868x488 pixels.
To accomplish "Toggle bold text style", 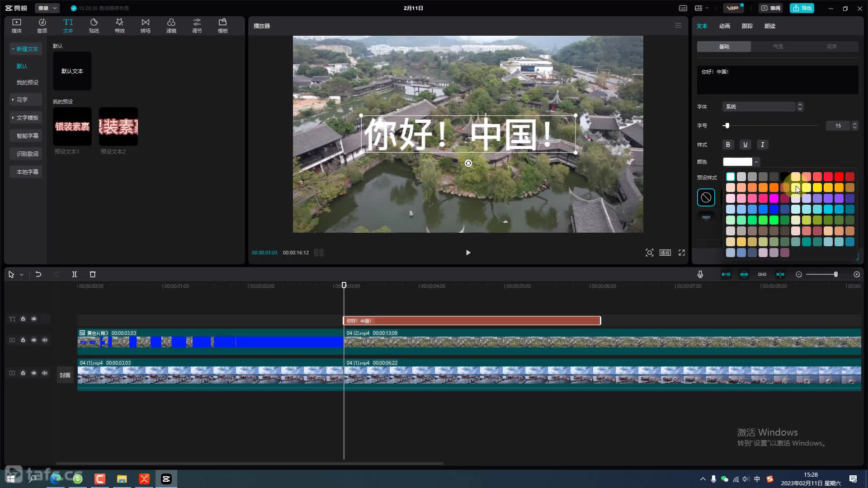I will click(728, 145).
